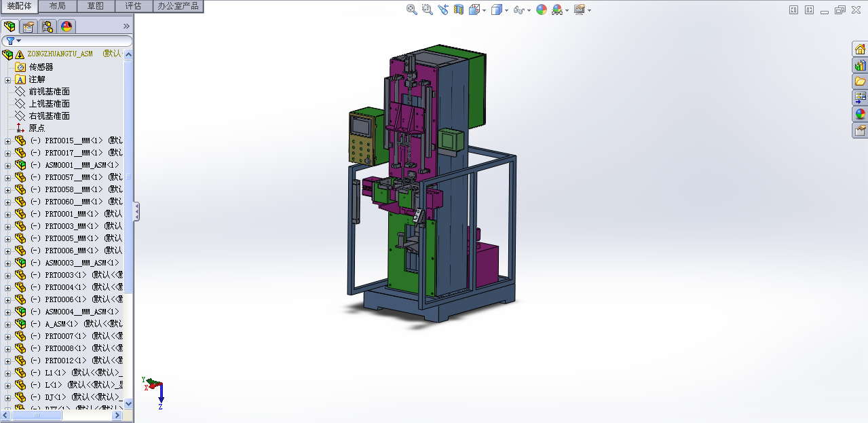
Task: Open Design Library in task pane
Action: point(861,65)
